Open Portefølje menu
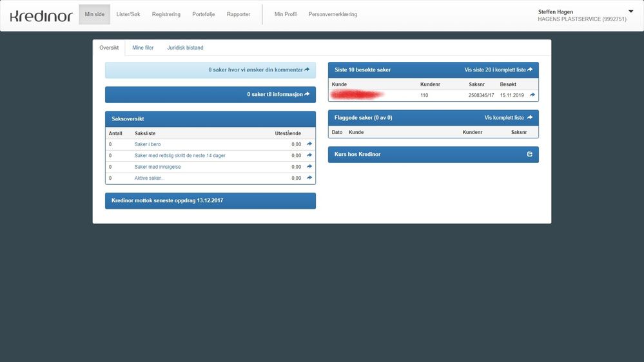The width and height of the screenshot is (644, 362). 203,14
